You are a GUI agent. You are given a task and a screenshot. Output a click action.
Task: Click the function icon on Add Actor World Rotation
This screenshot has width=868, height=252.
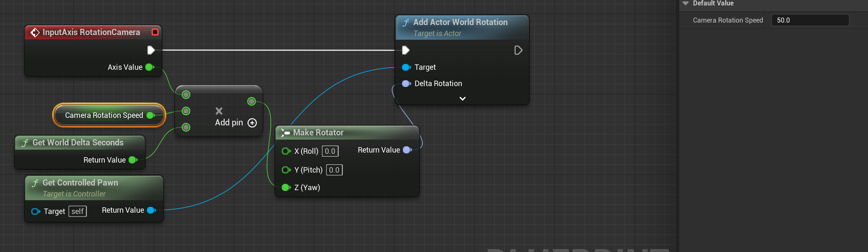coord(406,23)
